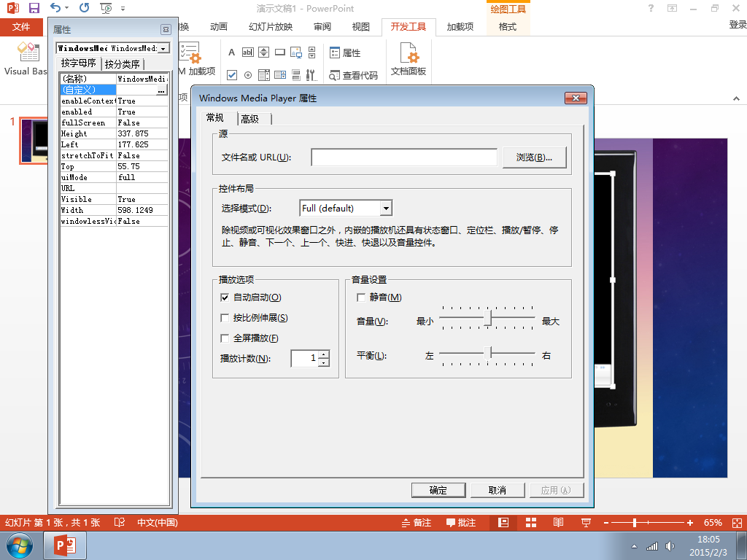Enable 按比例伸展 stretch to fit checkbox

tap(225, 318)
